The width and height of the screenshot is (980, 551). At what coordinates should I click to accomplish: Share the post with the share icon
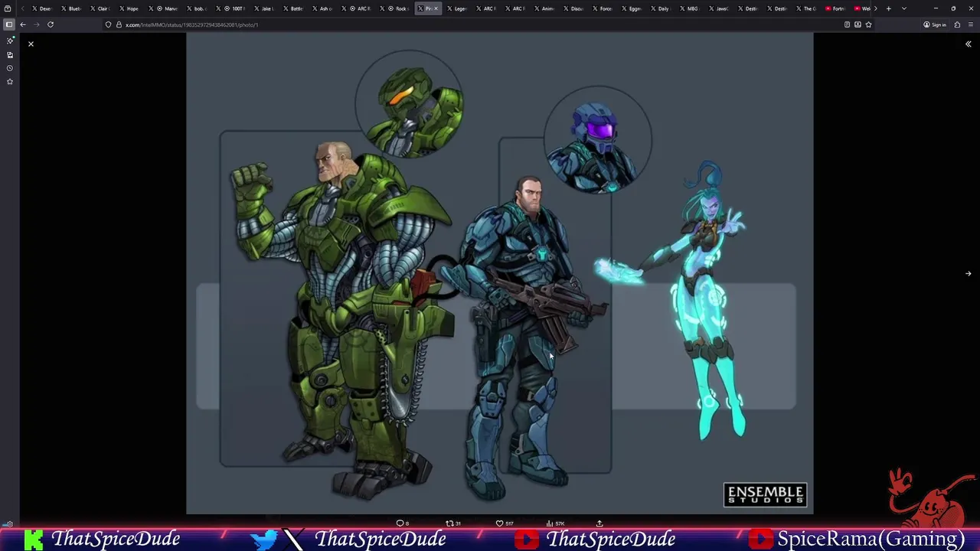click(x=599, y=523)
